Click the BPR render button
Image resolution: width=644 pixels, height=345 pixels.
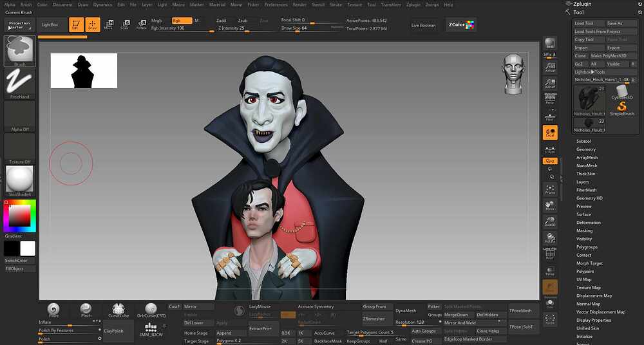550,44
